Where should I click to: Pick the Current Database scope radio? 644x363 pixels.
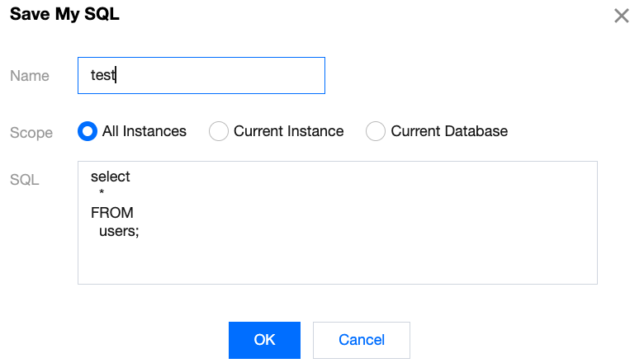pyautogui.click(x=376, y=131)
